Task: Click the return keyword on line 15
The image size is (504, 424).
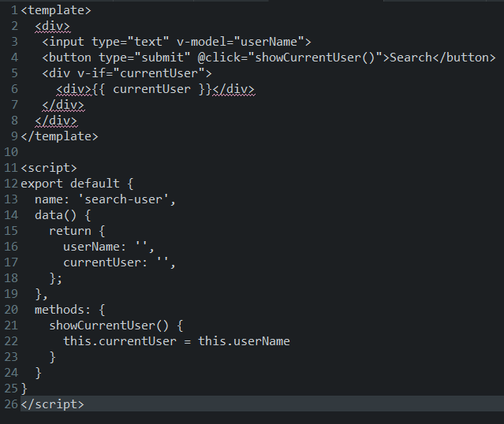Action: click(x=70, y=231)
